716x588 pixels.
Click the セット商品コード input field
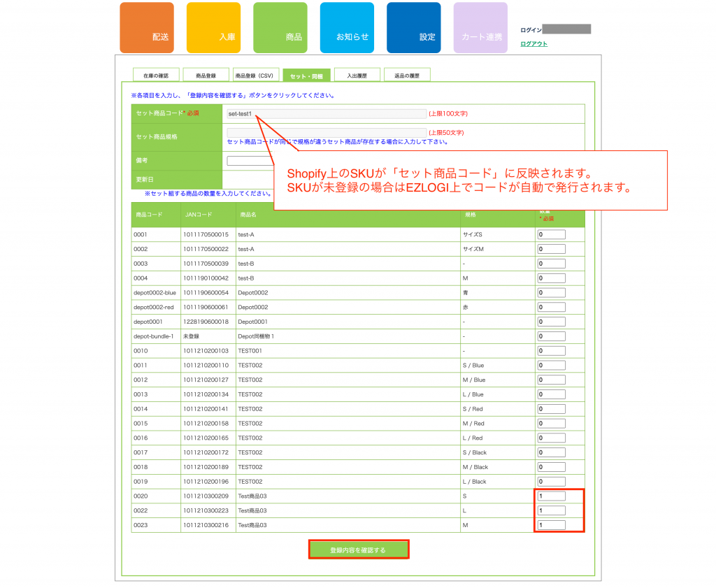[x=326, y=114]
